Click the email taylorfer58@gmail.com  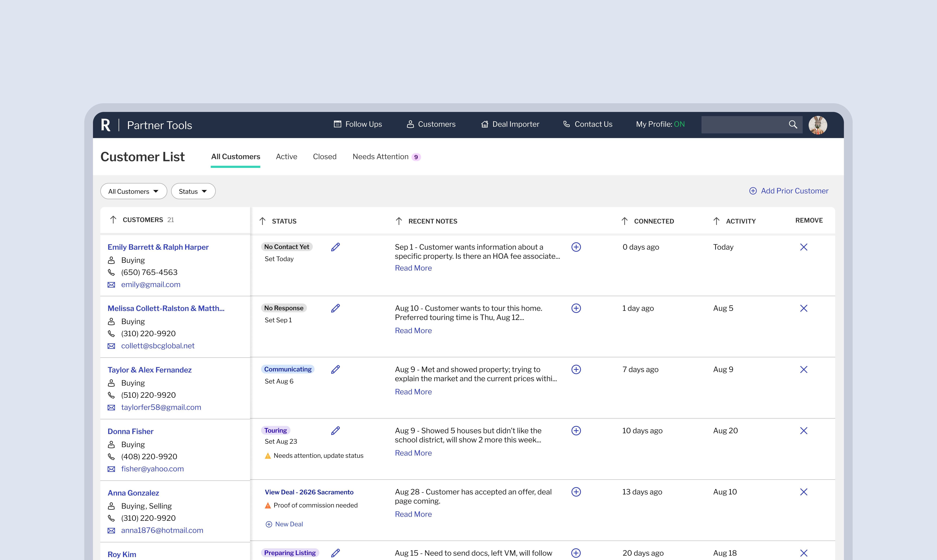tap(161, 407)
